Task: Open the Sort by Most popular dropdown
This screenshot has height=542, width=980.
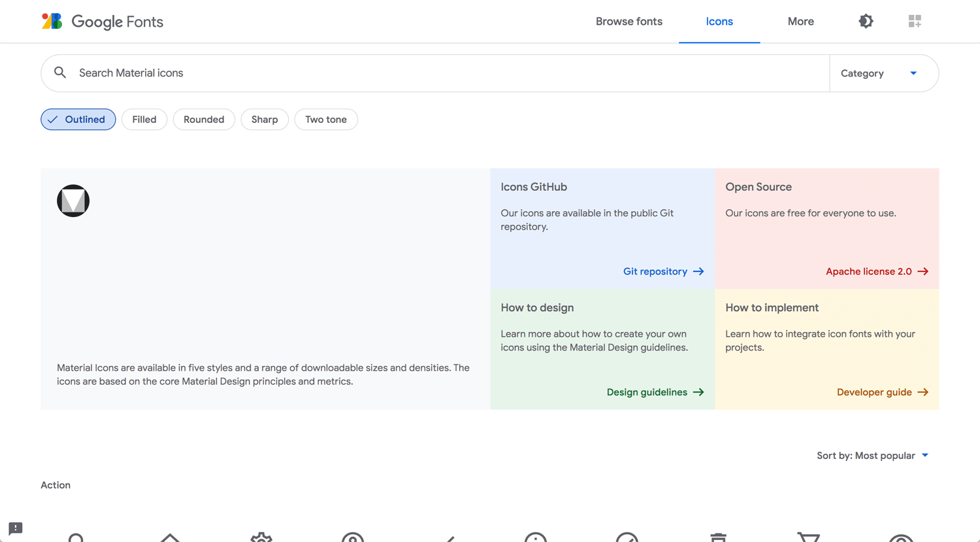Action: (x=873, y=456)
